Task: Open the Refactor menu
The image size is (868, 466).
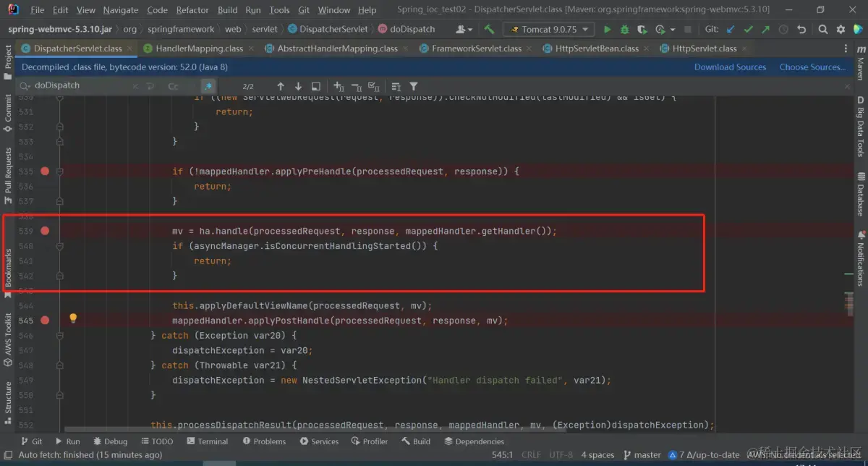Action: (x=192, y=10)
